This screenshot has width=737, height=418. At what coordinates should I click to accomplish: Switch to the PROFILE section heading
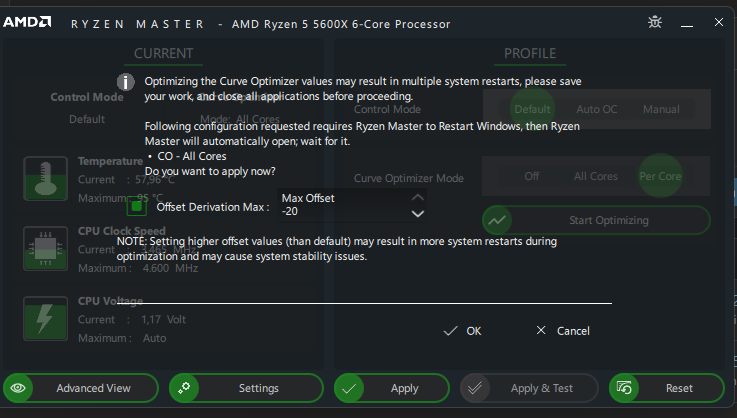point(529,53)
